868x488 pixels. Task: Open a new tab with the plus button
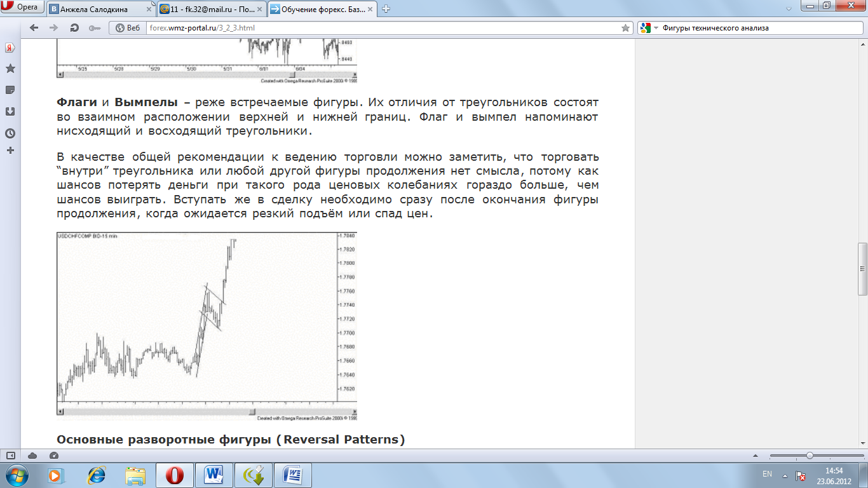(x=386, y=9)
